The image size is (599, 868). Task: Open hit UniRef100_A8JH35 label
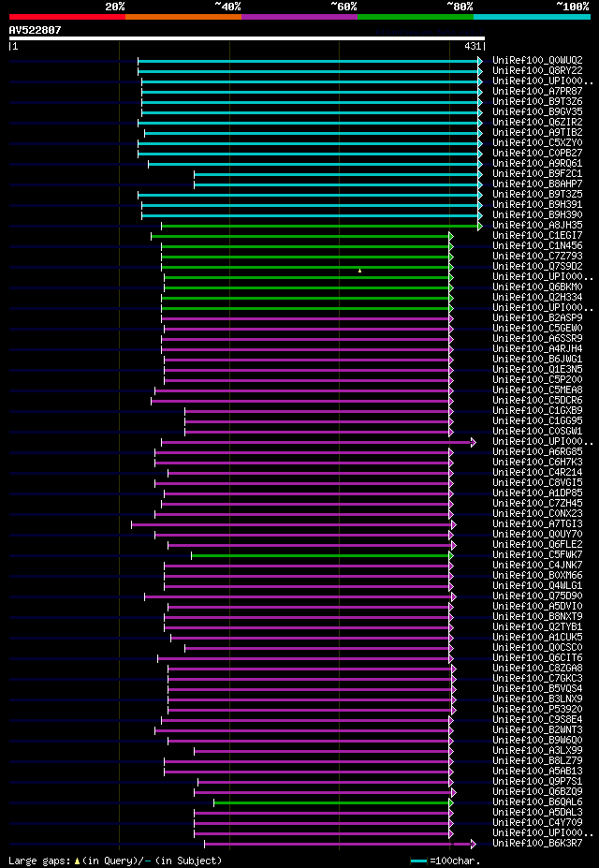tap(537, 226)
